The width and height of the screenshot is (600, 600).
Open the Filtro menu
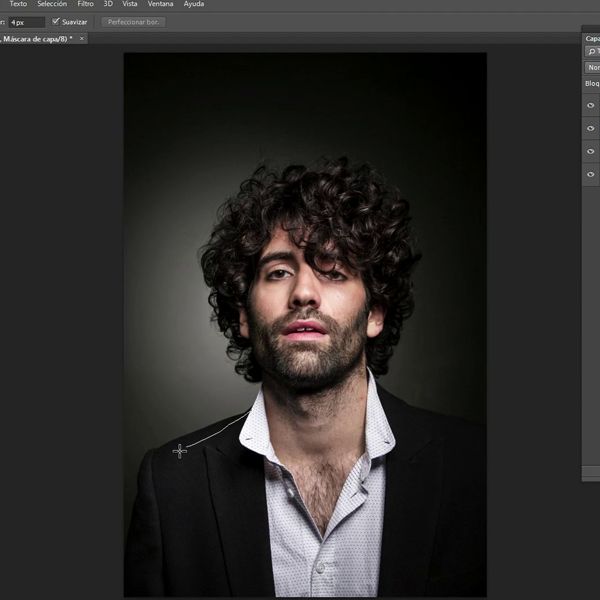click(x=85, y=4)
